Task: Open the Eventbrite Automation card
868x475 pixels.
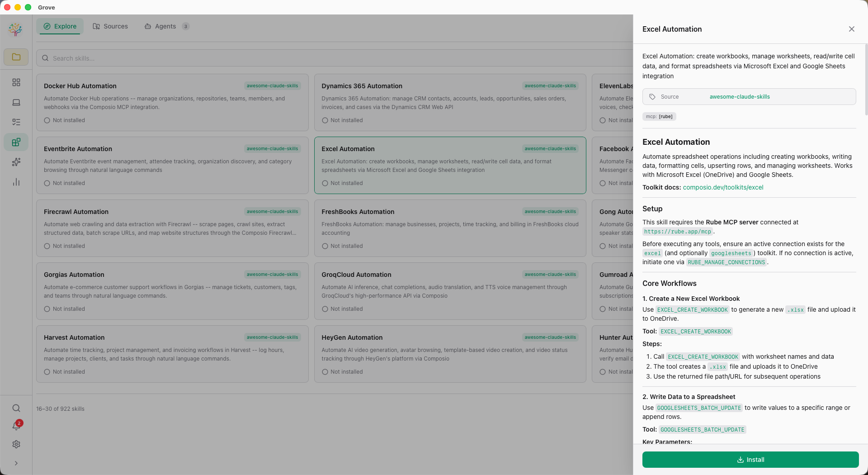Action: click(x=172, y=166)
